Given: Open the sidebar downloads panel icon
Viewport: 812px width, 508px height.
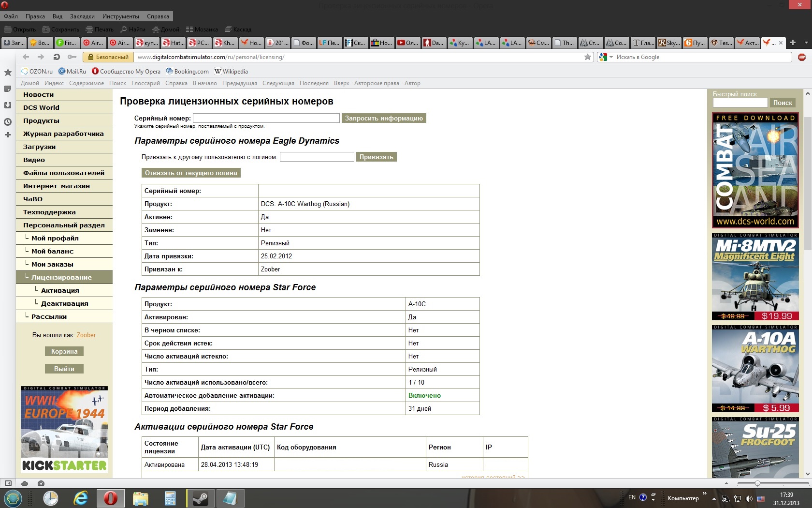Looking at the screenshot, I should 8,105.
